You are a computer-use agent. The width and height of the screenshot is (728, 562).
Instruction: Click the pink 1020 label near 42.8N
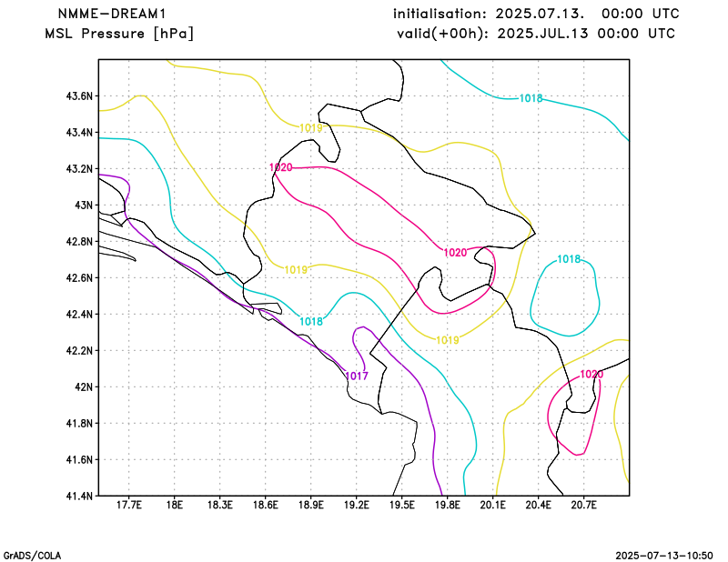coord(455,253)
